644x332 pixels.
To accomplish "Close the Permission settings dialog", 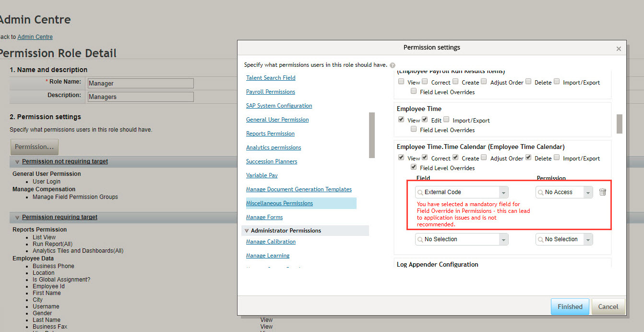I will point(619,49).
